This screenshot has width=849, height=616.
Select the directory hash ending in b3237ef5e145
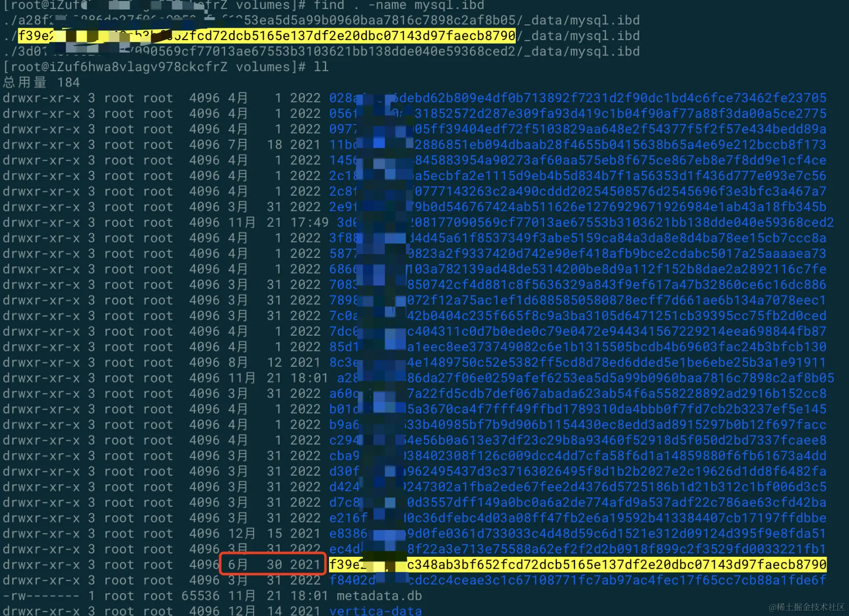tap(578, 409)
